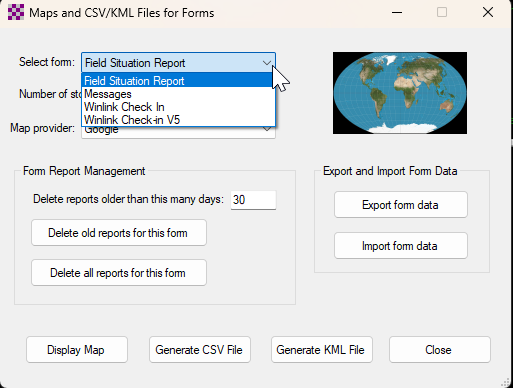Click the Export and Import Form Data title
Viewport: 513px width, 388px height.
(390, 171)
